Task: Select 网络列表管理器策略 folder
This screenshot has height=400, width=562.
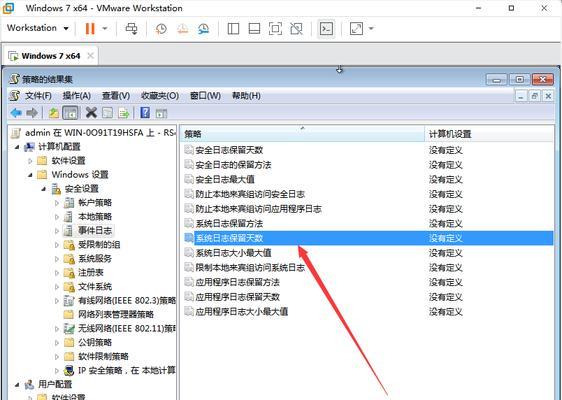Action: pyautogui.click(x=116, y=314)
